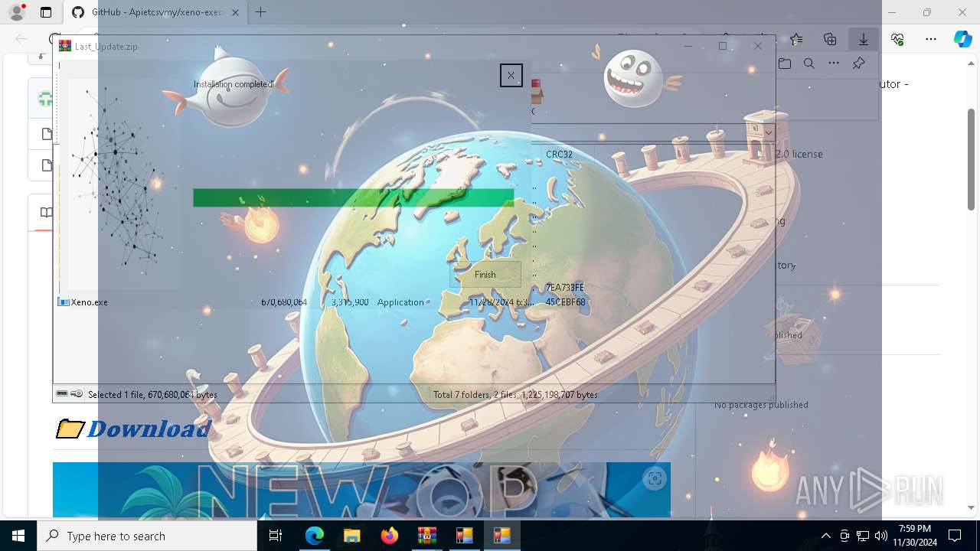Open Edge Settings and more menu

(930, 39)
